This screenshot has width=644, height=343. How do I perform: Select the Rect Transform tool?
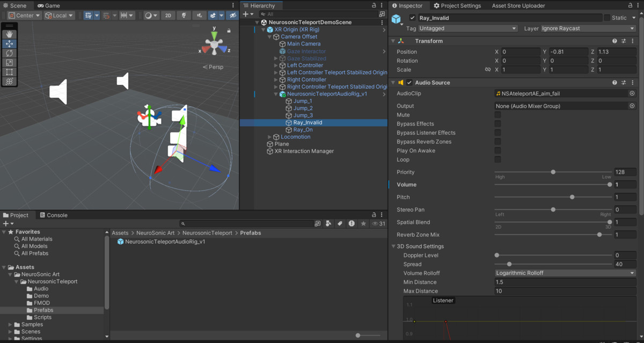9,72
